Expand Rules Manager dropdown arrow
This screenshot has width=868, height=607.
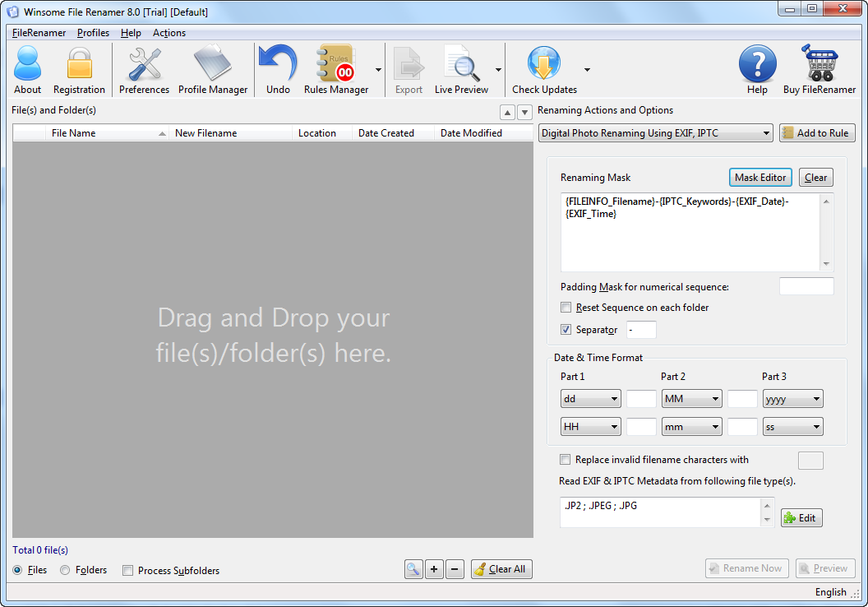[378, 70]
